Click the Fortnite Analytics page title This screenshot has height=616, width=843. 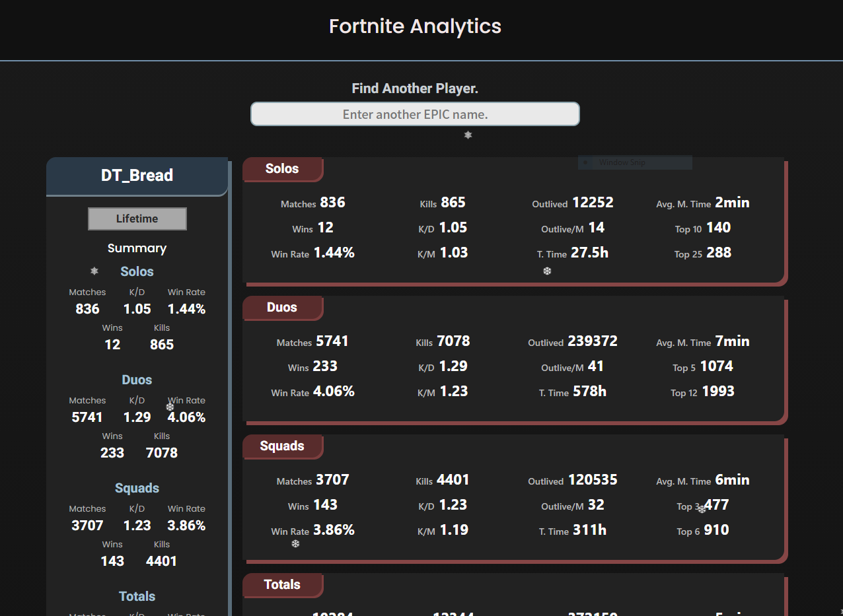click(x=415, y=26)
